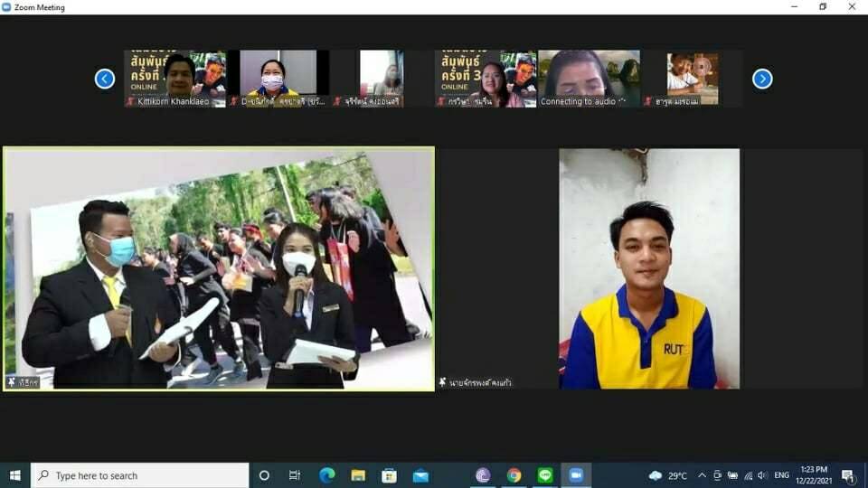Click the two masked presenters' video
The image size is (868, 488).
point(219,268)
